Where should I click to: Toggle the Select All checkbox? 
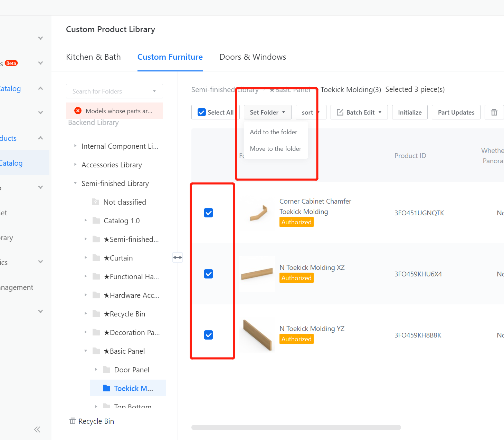click(x=202, y=113)
